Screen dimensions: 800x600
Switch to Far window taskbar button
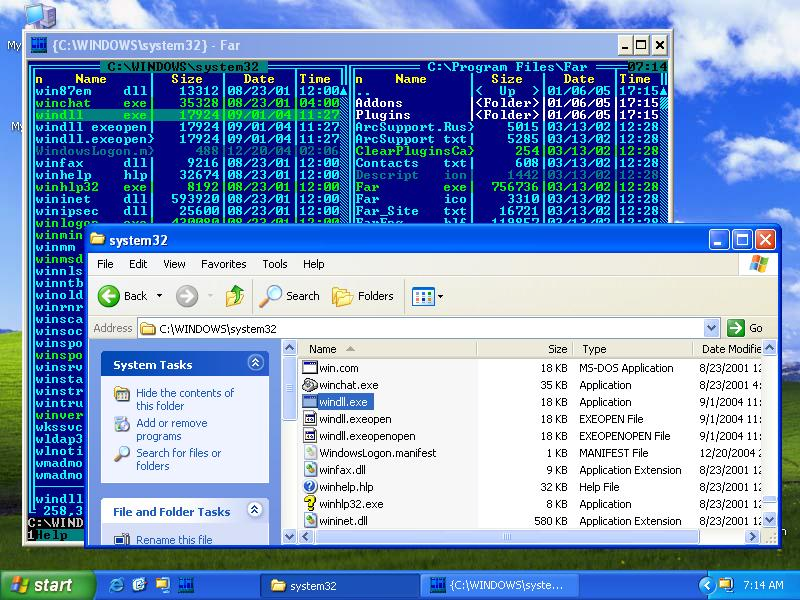point(498,585)
